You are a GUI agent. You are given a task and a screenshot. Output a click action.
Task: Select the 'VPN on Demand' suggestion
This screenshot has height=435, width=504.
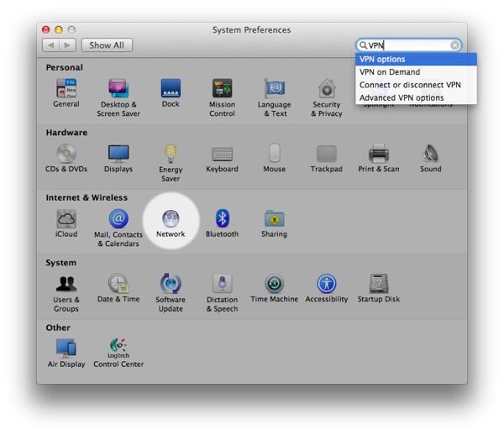(x=416, y=72)
